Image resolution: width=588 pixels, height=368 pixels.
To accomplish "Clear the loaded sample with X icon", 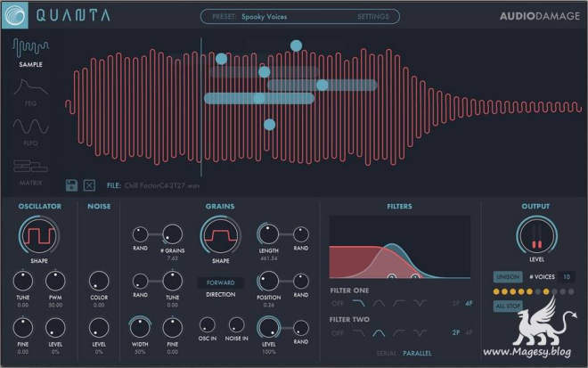I will tap(89, 185).
